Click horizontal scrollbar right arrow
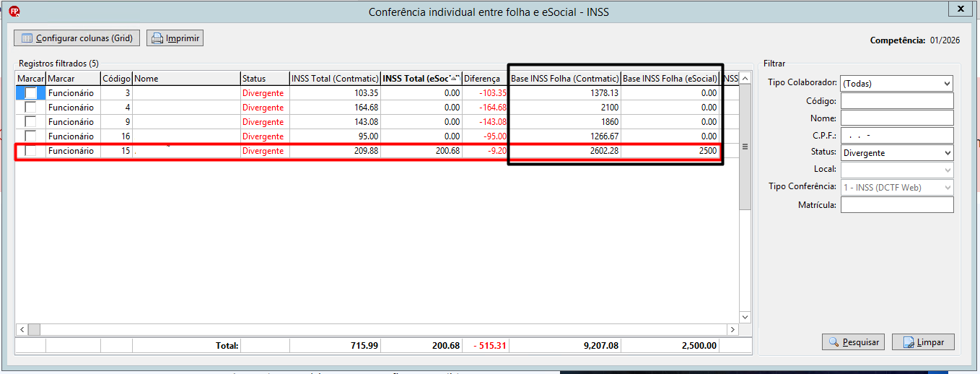 [732, 329]
